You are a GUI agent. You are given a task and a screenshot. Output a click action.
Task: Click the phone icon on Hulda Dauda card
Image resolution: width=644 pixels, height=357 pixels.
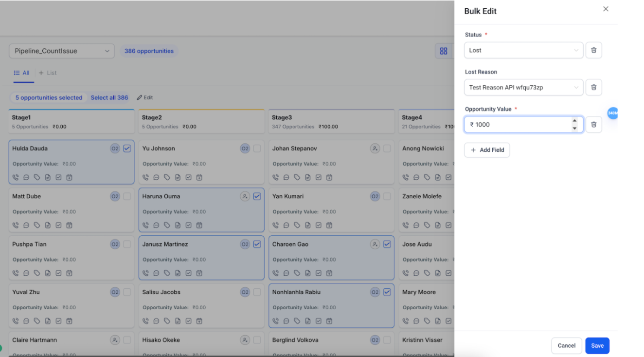tap(16, 178)
